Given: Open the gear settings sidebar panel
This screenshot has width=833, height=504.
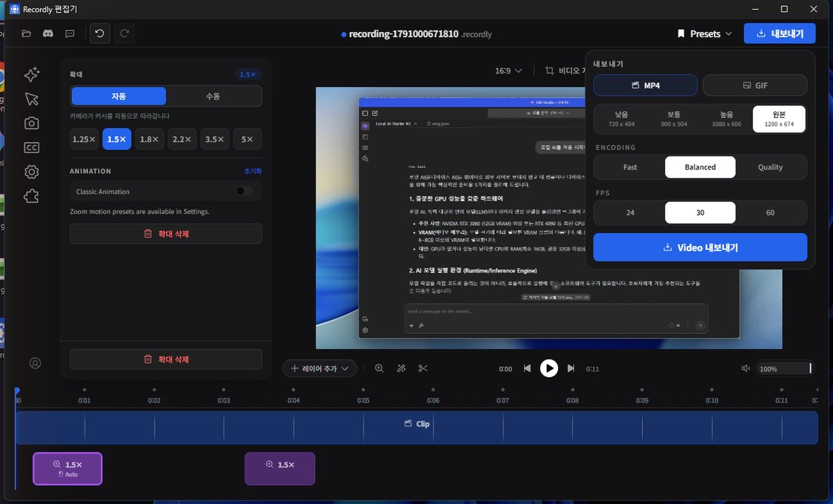Looking at the screenshot, I should [x=32, y=172].
